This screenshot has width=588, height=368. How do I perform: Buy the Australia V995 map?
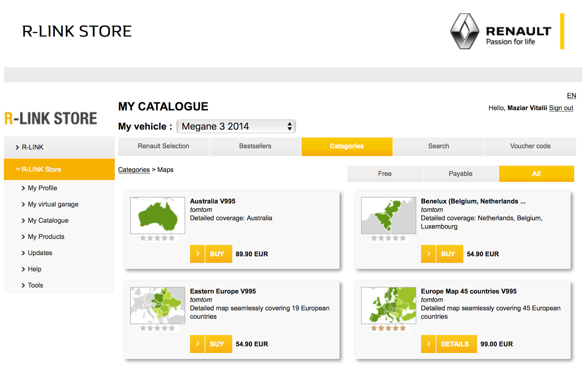[x=217, y=254]
